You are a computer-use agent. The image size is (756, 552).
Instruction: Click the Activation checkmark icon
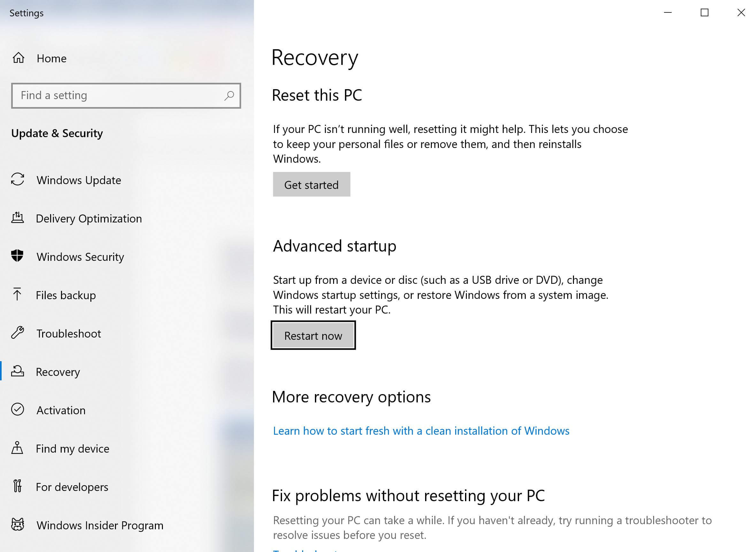point(17,410)
